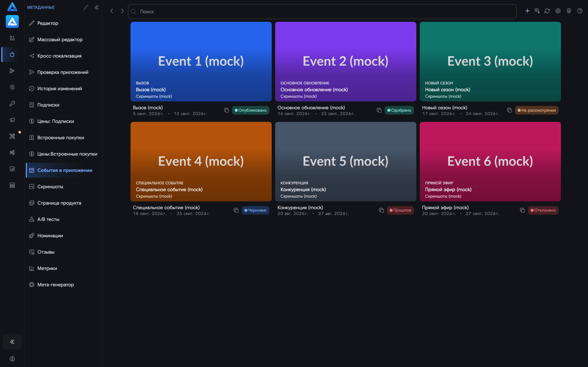This screenshot has height=367, width=588.
Task: Select События в приложении menu item
Action: [63, 170]
